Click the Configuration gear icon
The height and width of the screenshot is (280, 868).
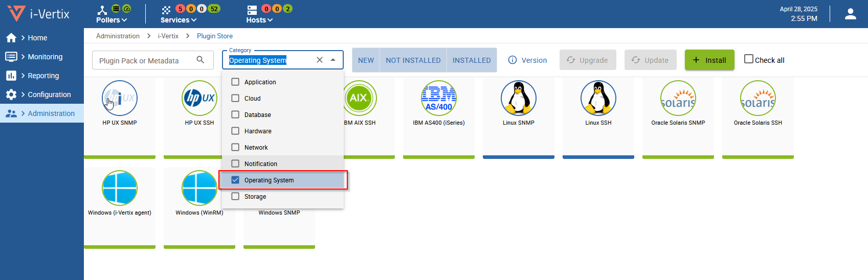click(x=11, y=95)
